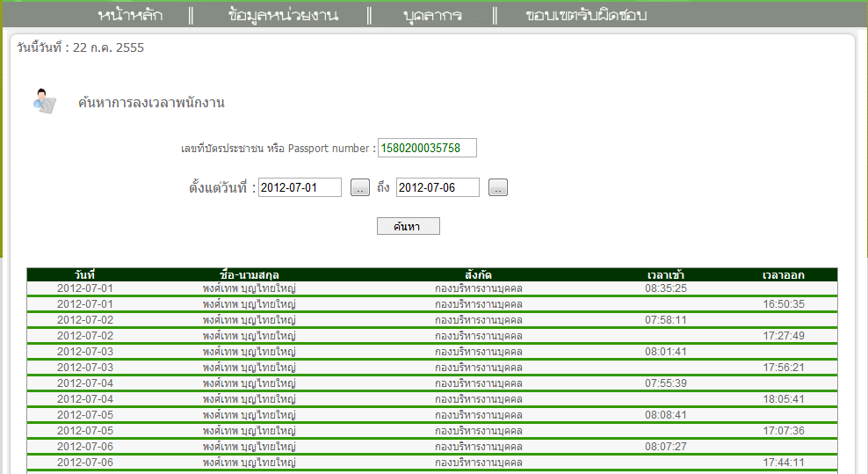Select the check-out time 17:27:49
This screenshot has height=474, width=868.
tap(784, 335)
